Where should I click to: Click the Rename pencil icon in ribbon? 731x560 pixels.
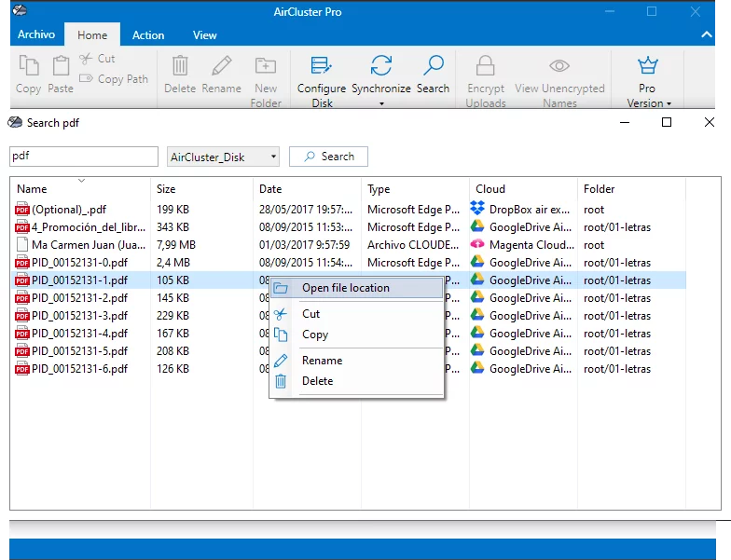pyautogui.click(x=222, y=66)
